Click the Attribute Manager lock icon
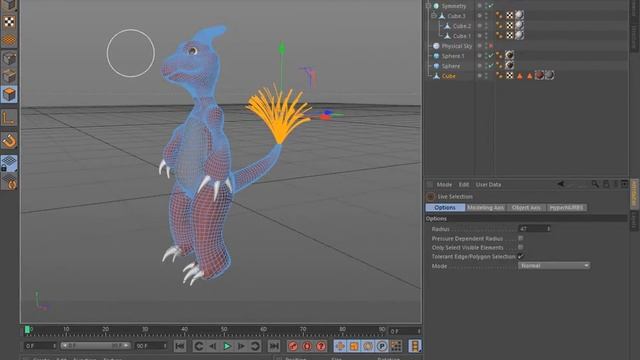 pos(606,184)
